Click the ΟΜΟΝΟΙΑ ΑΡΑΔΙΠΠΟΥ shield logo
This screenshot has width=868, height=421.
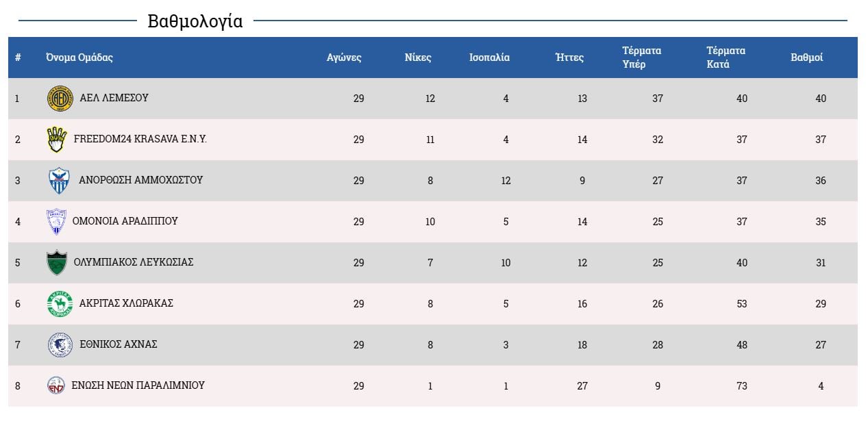point(56,222)
